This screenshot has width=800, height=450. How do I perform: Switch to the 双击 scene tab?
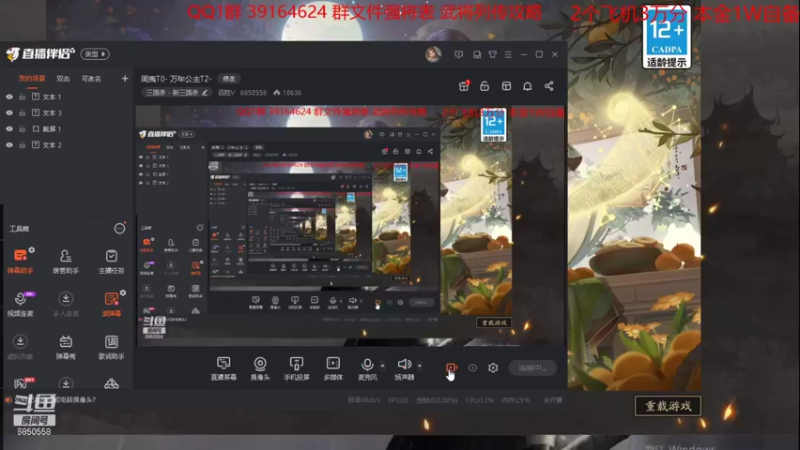(x=63, y=78)
